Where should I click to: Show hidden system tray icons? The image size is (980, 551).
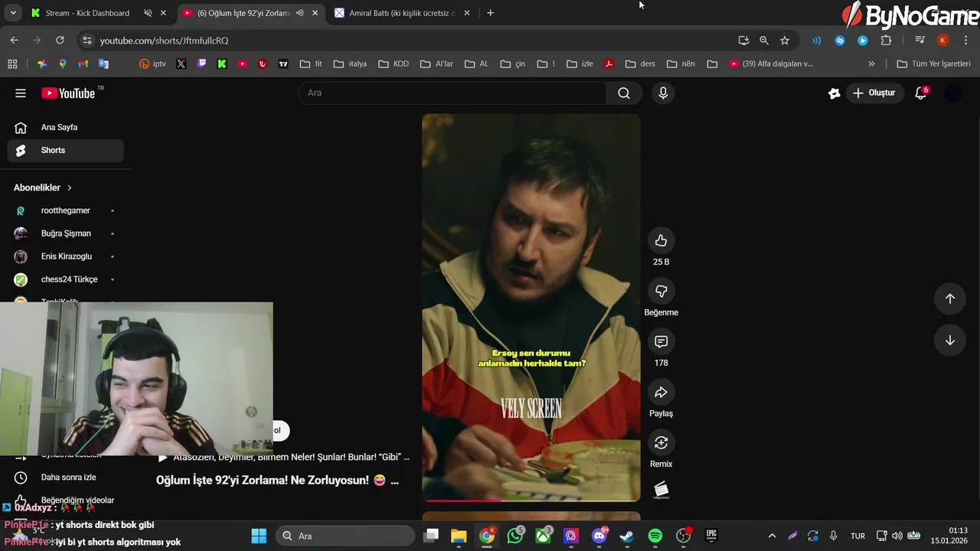[772, 536]
